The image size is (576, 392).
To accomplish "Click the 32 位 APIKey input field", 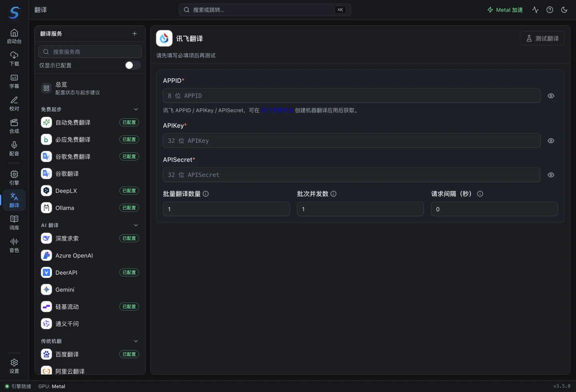I will click(x=352, y=141).
